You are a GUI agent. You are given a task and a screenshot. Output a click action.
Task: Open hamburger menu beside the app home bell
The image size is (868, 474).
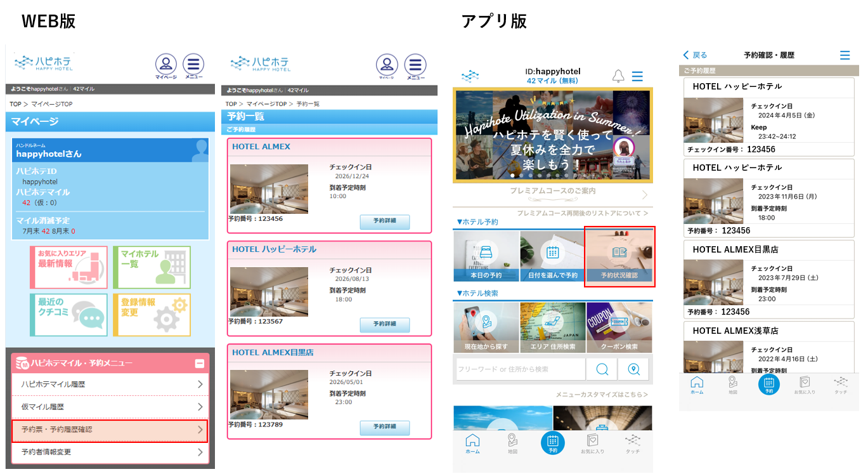637,76
